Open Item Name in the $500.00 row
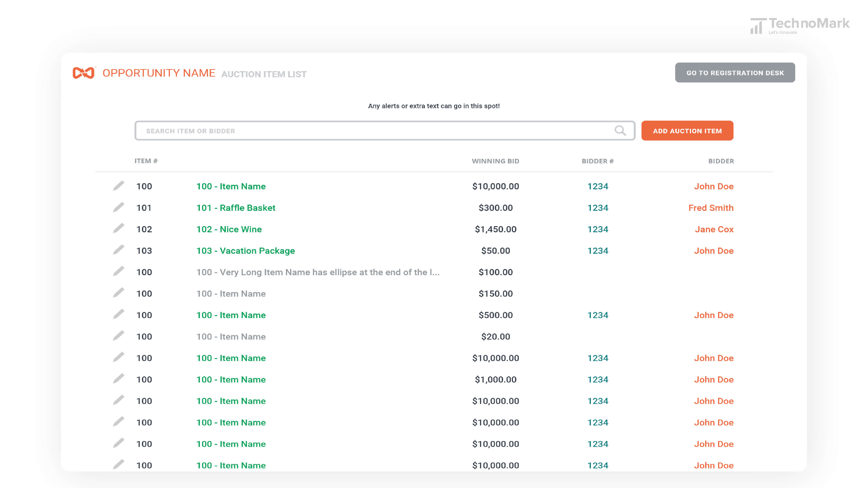 [x=231, y=315]
